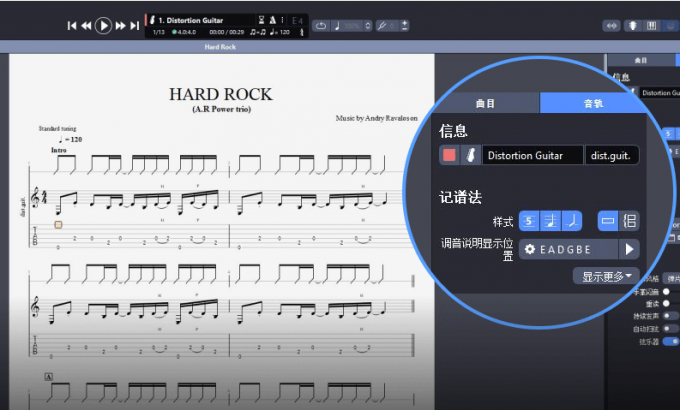Click the HARD ROCK score title
Viewport: 680px width, 410px height.
tap(221, 94)
